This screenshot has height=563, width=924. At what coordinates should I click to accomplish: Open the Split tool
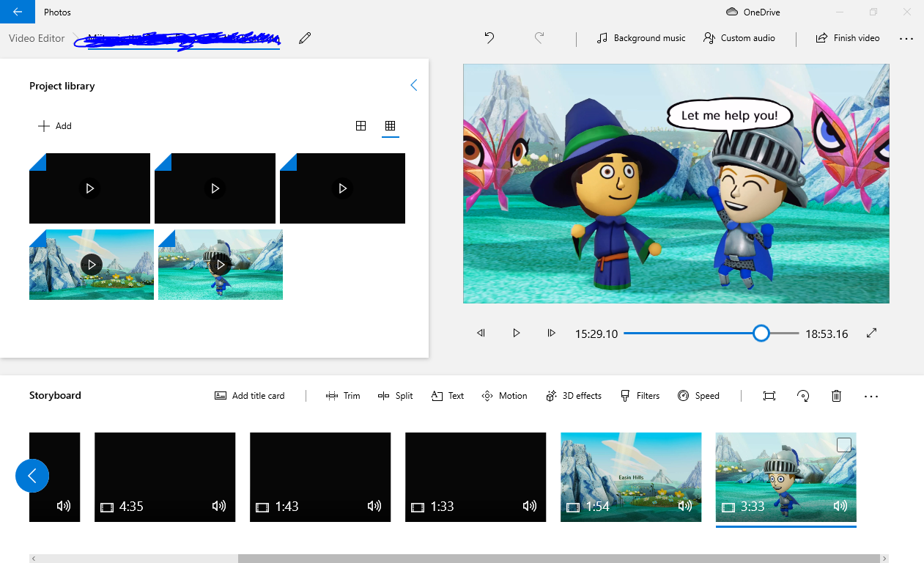[x=396, y=396]
